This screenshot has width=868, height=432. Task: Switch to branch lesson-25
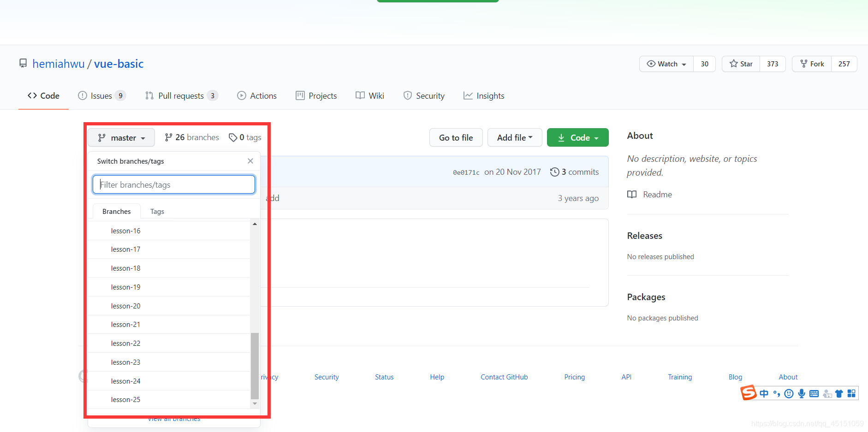[x=169, y=400]
